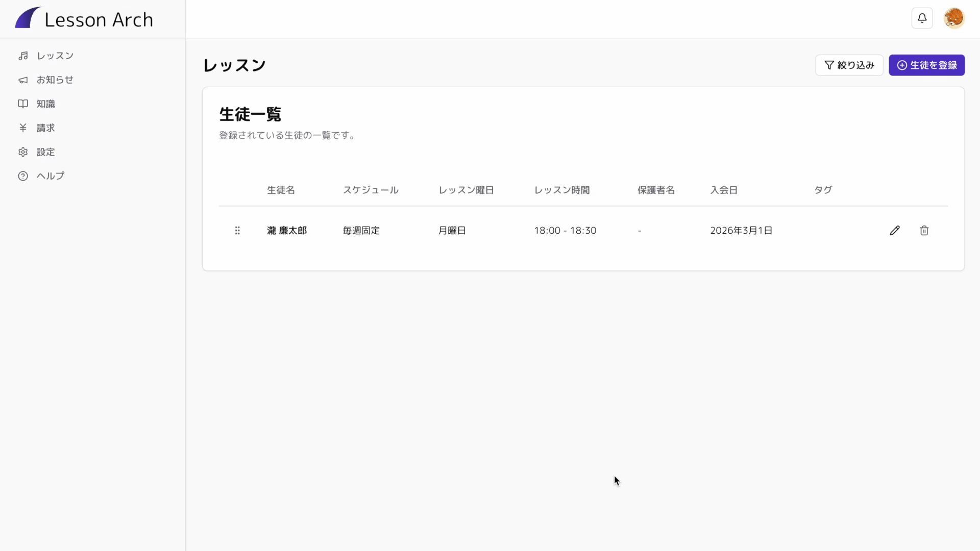Click the yen icon beside 請求
The height and width of the screenshot is (551, 980).
click(x=23, y=128)
